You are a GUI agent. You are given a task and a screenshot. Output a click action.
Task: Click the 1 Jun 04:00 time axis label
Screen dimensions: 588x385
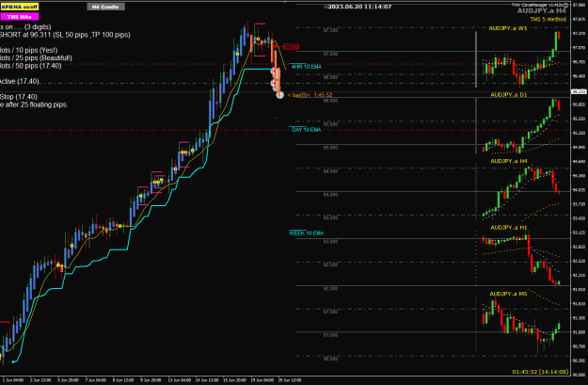(x=13, y=380)
